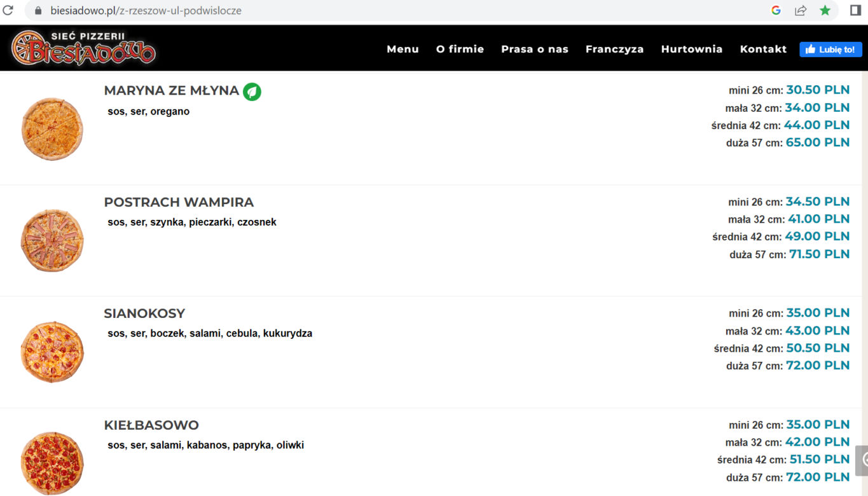Click the padlock site info icon

38,11
